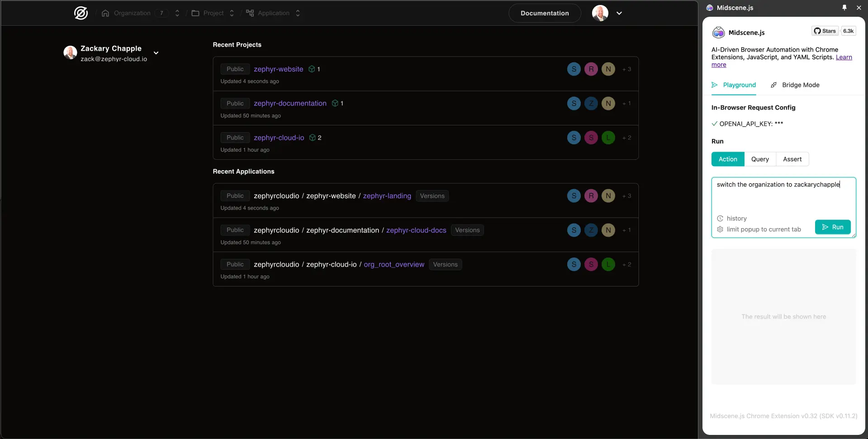Open the Documentation button
The height and width of the screenshot is (439, 868).
coord(545,13)
